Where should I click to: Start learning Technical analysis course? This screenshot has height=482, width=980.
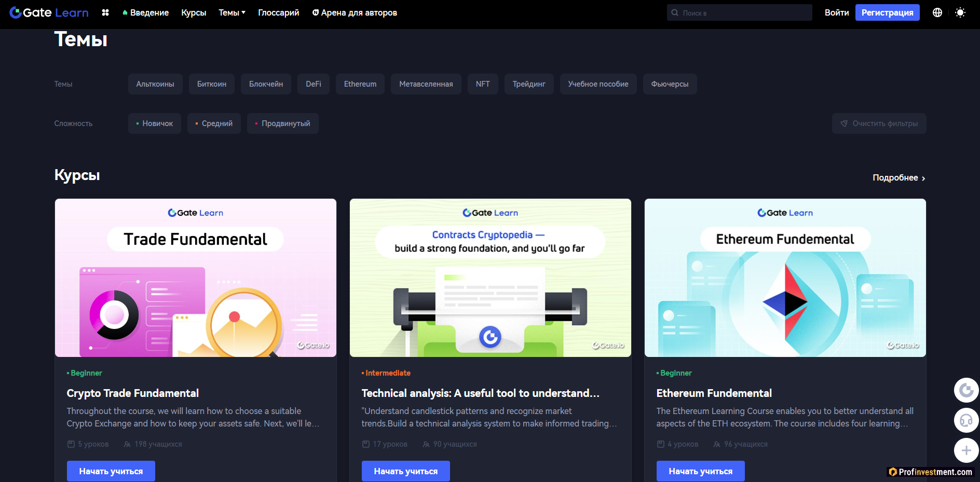pyautogui.click(x=406, y=471)
